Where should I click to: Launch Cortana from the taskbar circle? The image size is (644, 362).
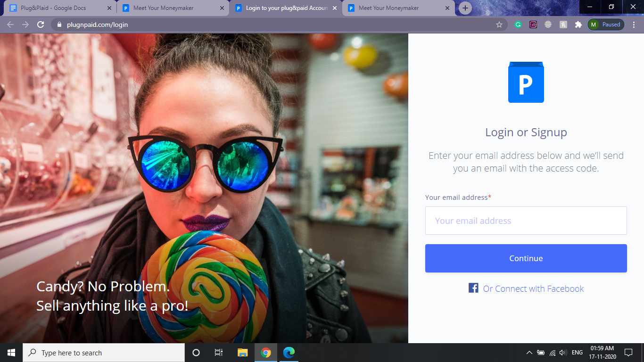tap(196, 353)
